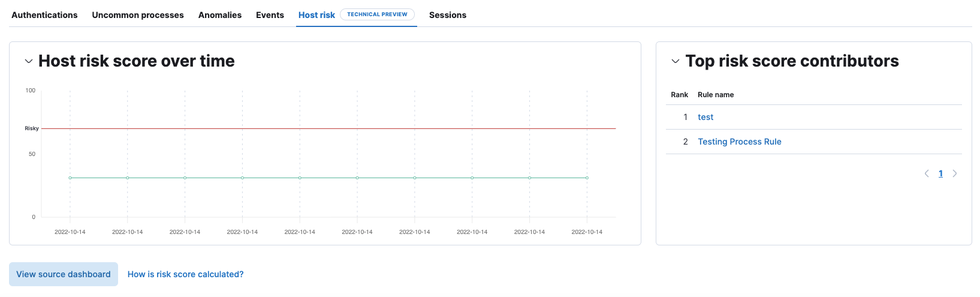
Task: Go to next page of contributors
Action: click(x=955, y=173)
